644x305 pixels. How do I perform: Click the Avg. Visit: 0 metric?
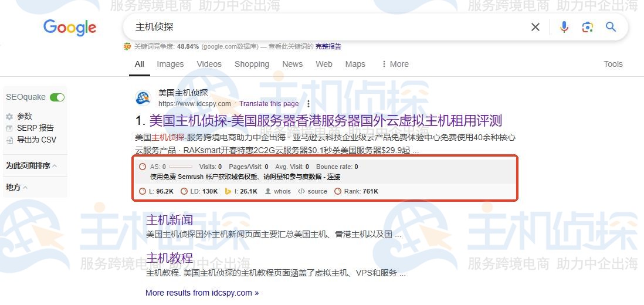pos(292,167)
